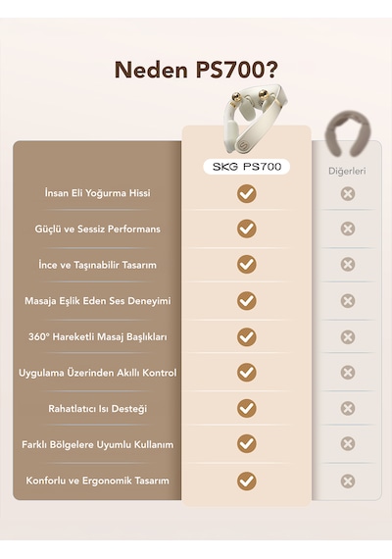Screen dimensions: 392x559
Task: Click the checkmark for Masaja Eşlik Eden Ses Deneyimi
Action: 247,300
